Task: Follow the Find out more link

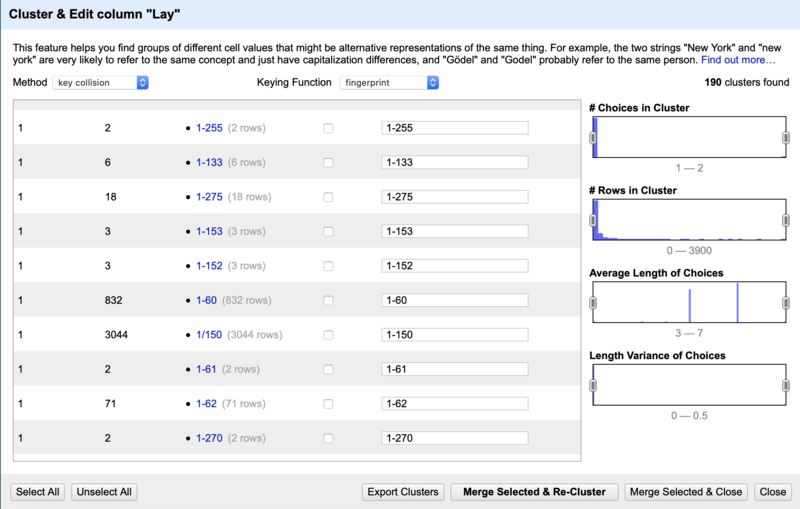Action: click(738, 60)
